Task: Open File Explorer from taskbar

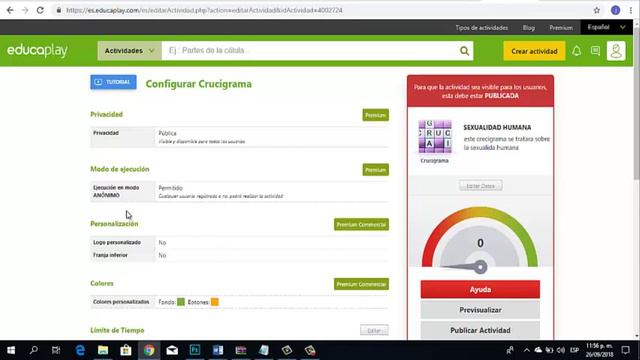Action: 103,350
